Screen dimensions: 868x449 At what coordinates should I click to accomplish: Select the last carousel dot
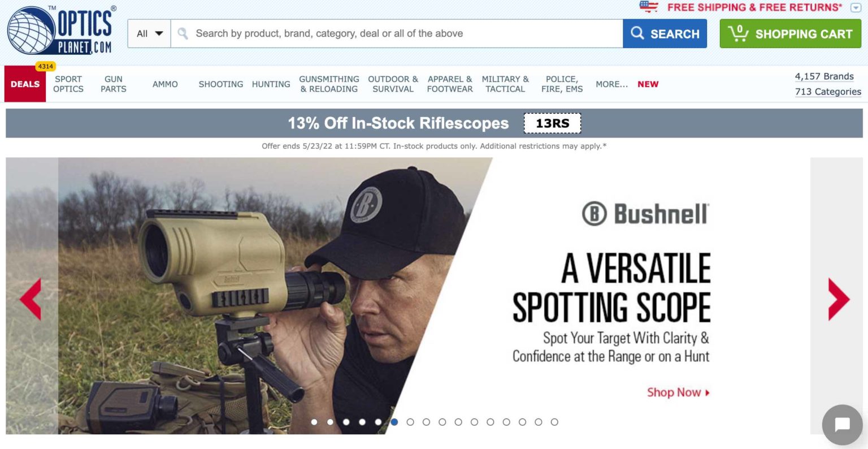[x=554, y=422]
